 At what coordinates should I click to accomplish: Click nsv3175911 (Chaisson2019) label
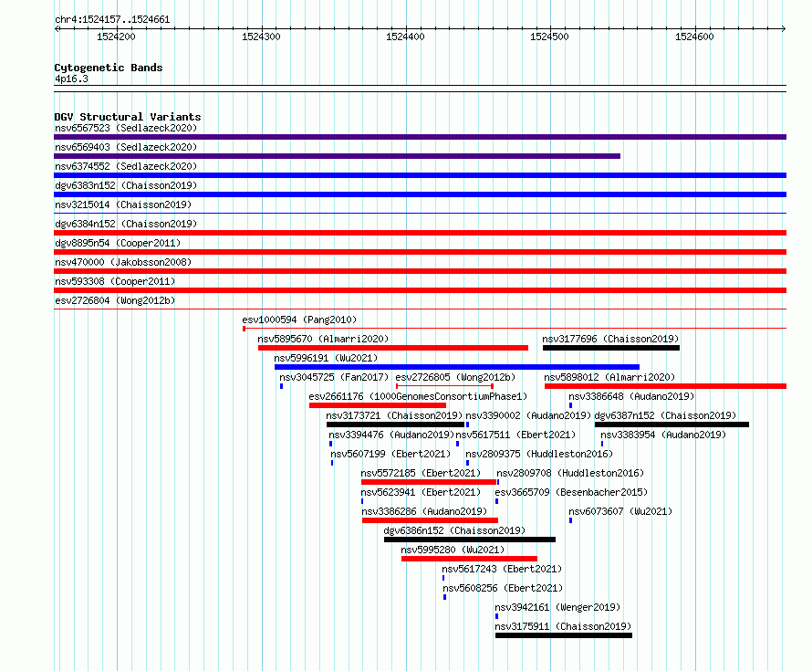pyautogui.click(x=563, y=626)
